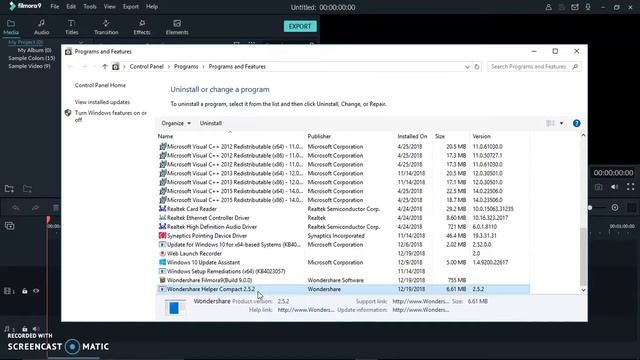Screen dimensions: 640x360
Task: Open the Transition tab in Filmora
Action: click(x=106, y=27)
